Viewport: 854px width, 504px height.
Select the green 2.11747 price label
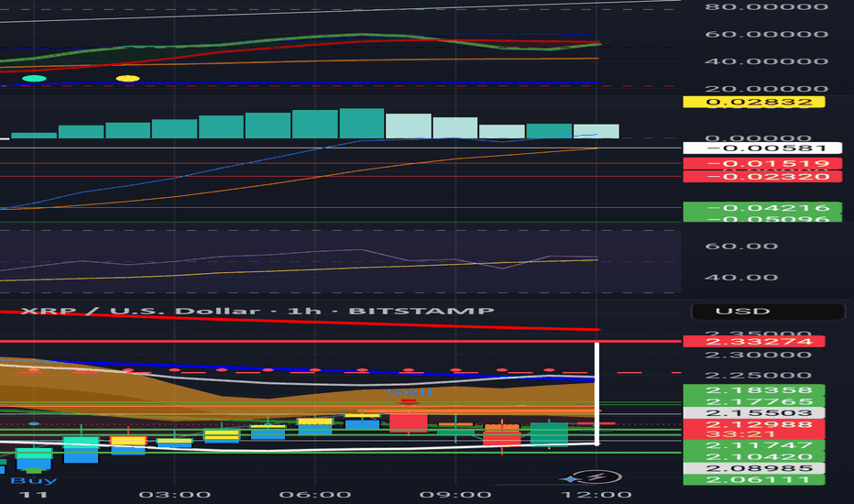[754, 445]
